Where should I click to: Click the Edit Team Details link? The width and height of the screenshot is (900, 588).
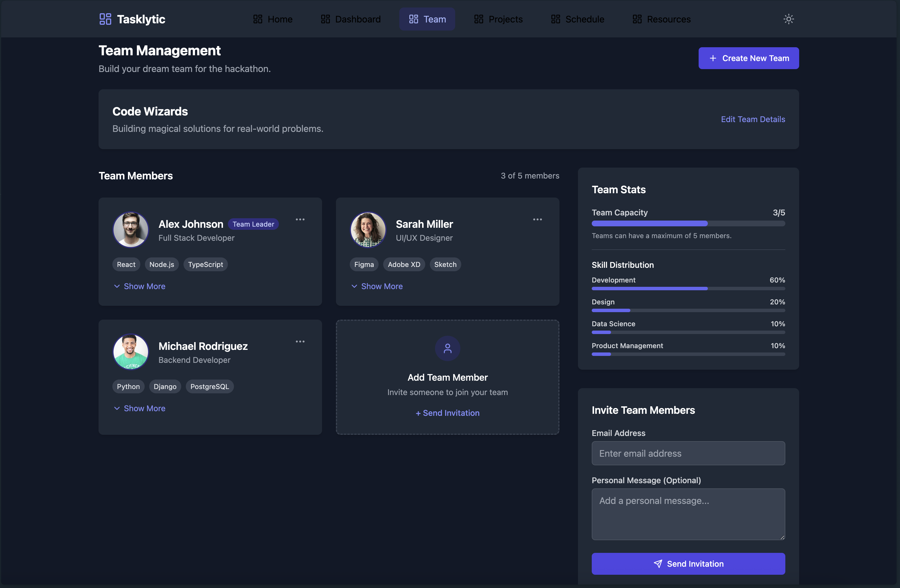pos(752,120)
